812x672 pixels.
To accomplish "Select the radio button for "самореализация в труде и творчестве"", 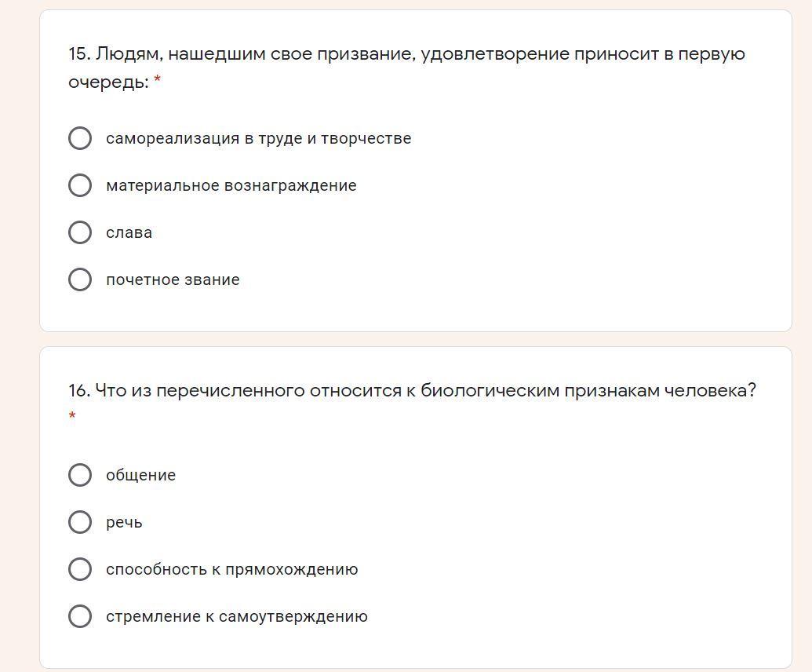I will pos(80,138).
